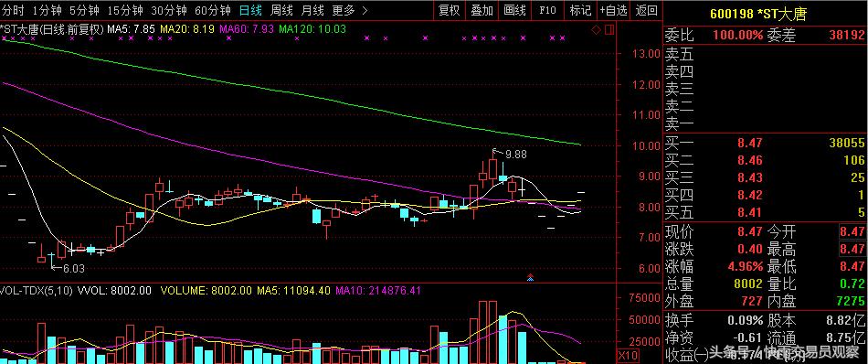Click the 卖一 order row label
Image resolution: width=868 pixels, height=364 pixels.
[679, 123]
